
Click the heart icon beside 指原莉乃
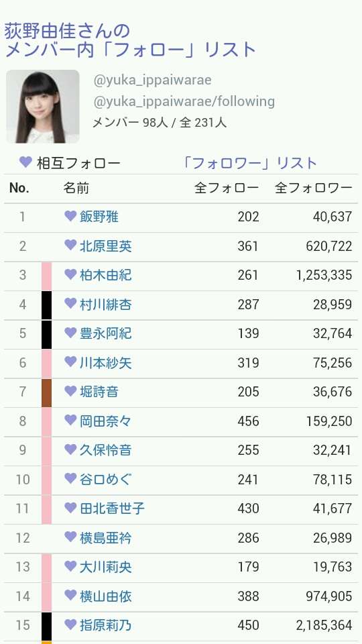(x=70, y=625)
